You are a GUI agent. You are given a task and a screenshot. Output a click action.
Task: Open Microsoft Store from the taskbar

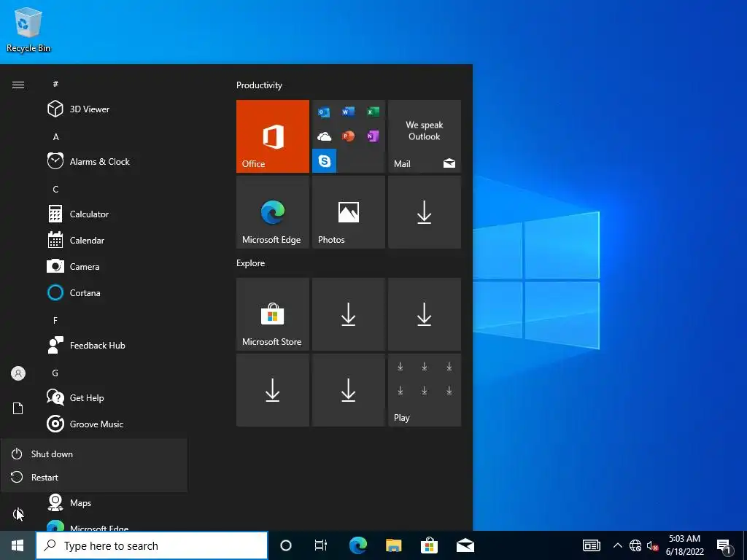click(429, 545)
